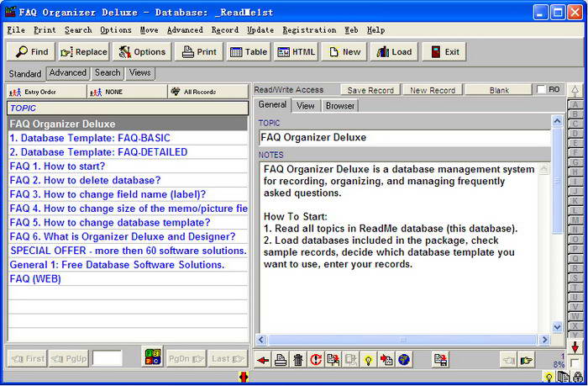
Task: Click scroll-down arrow of record pane scrollbar
Action: click(557, 326)
